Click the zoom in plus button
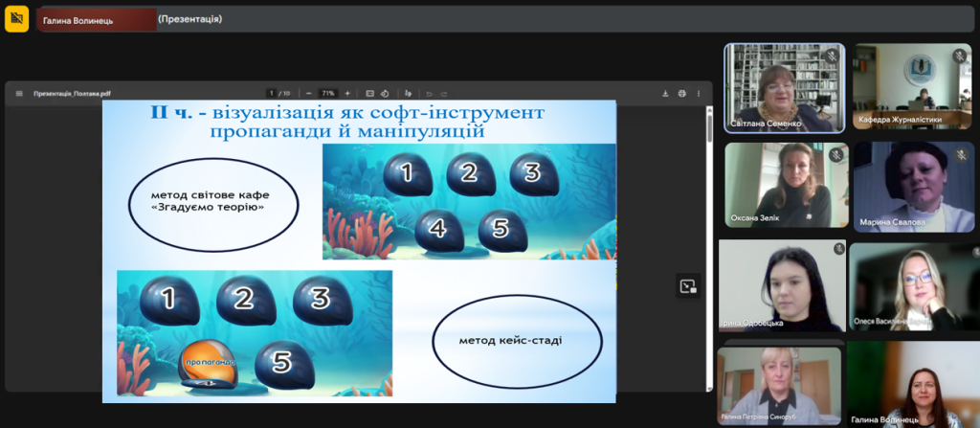Image resolution: width=980 pixels, height=428 pixels. [x=346, y=94]
